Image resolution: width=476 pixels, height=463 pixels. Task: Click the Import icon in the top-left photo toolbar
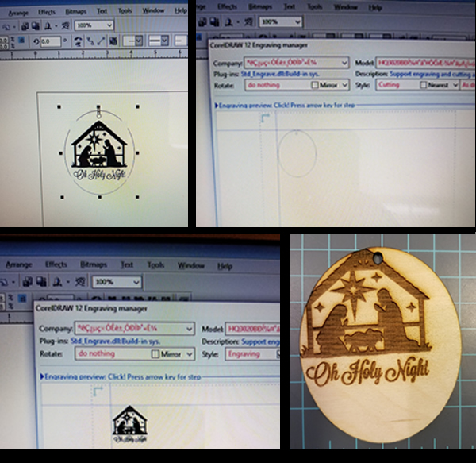point(25,26)
